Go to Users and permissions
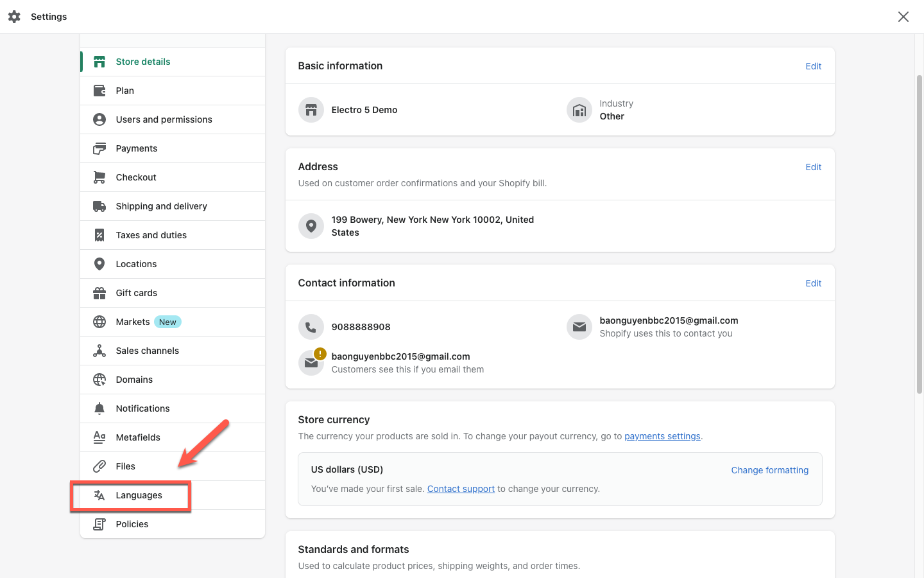 click(x=173, y=119)
